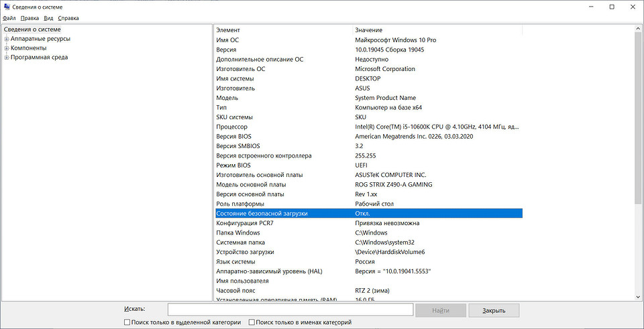This screenshot has width=644, height=329.
Task: Click the System Information app icon in title bar
Action: (x=6, y=7)
